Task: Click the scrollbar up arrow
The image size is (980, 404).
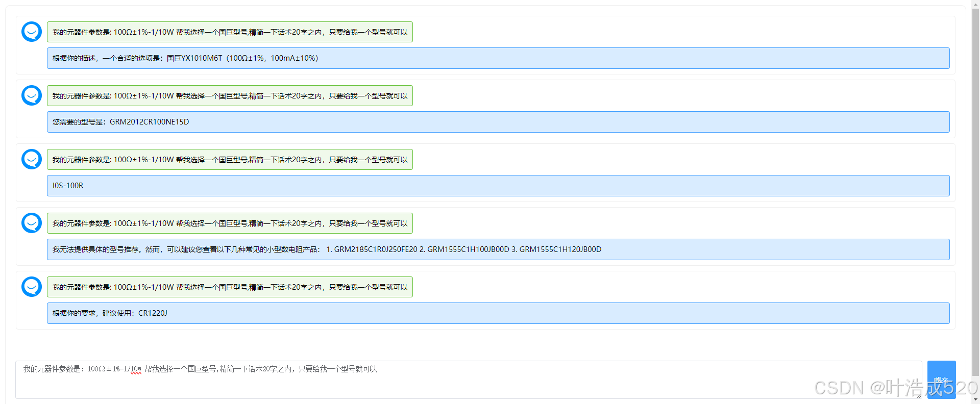Action: point(975,4)
